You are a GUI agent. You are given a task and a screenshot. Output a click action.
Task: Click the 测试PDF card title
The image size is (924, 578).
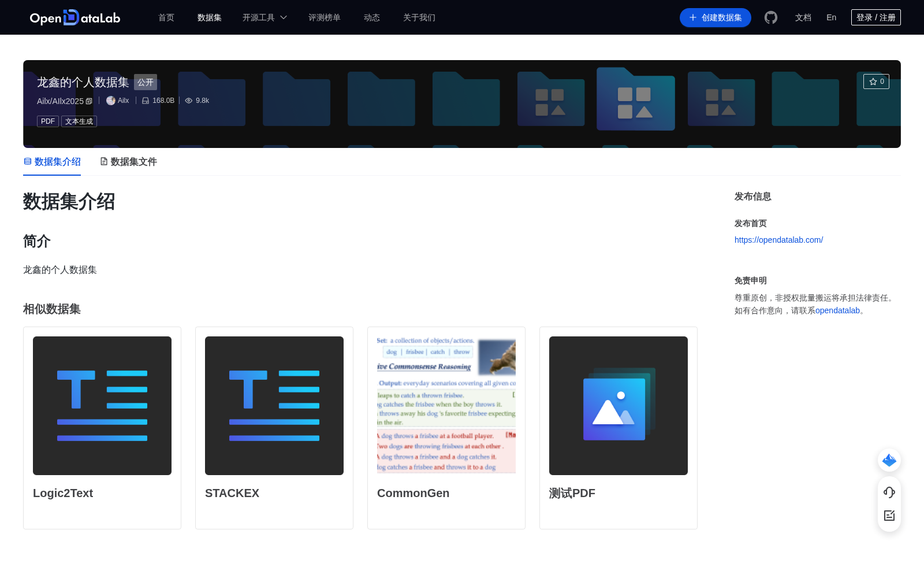(x=572, y=493)
